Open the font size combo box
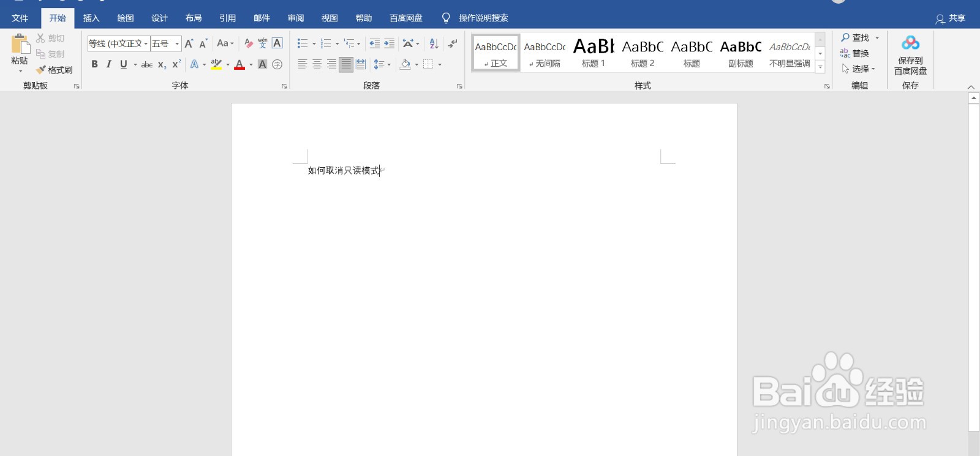The width and height of the screenshot is (980, 456). [x=166, y=43]
